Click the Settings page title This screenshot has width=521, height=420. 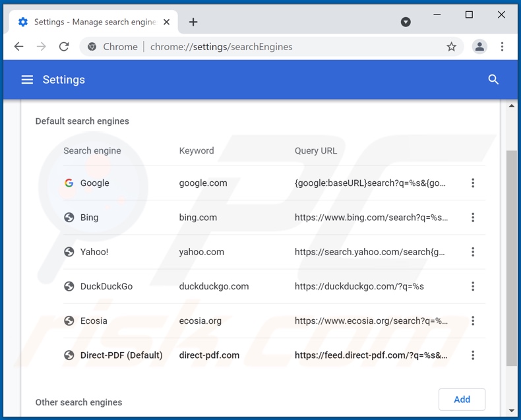click(x=64, y=80)
